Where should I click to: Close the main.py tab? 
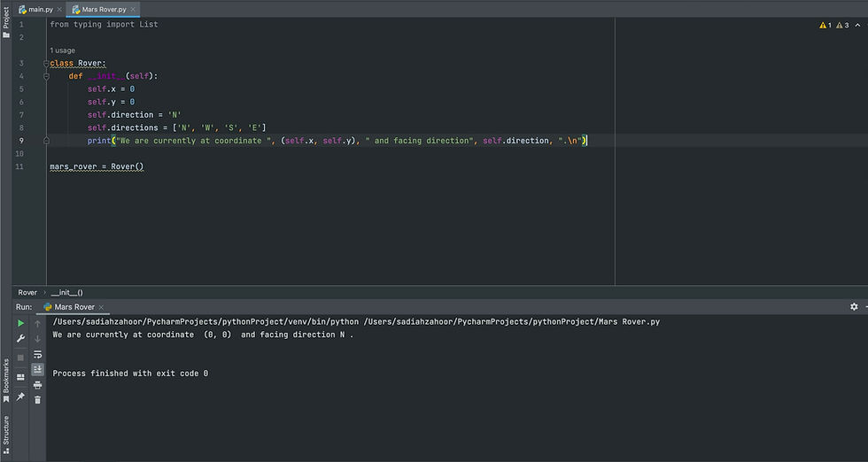pos(59,10)
